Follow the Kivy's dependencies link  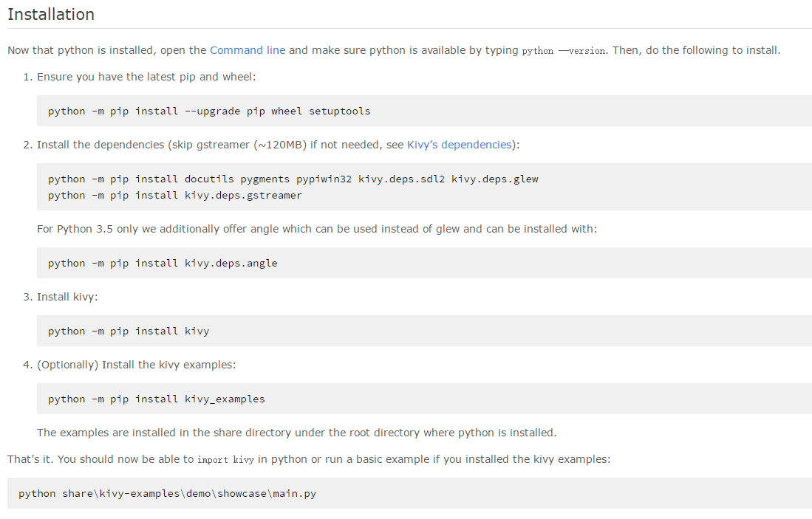459,145
